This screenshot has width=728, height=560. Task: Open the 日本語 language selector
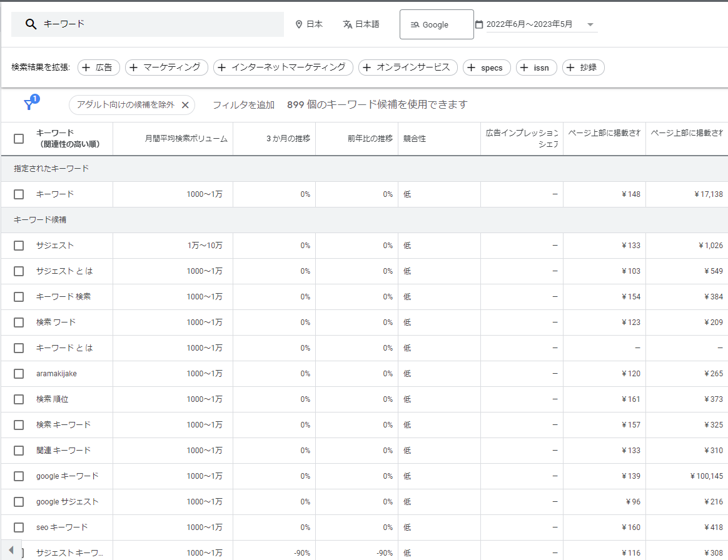[x=361, y=24]
